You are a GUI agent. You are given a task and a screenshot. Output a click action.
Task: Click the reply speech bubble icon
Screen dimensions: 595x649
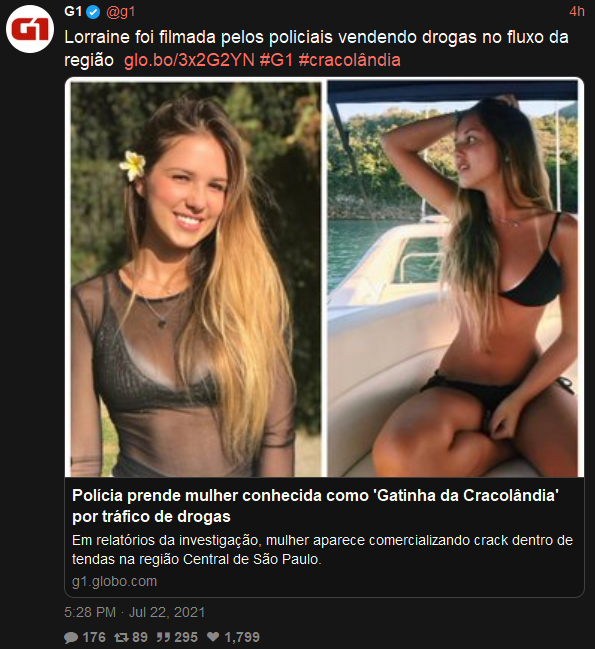coord(71,637)
